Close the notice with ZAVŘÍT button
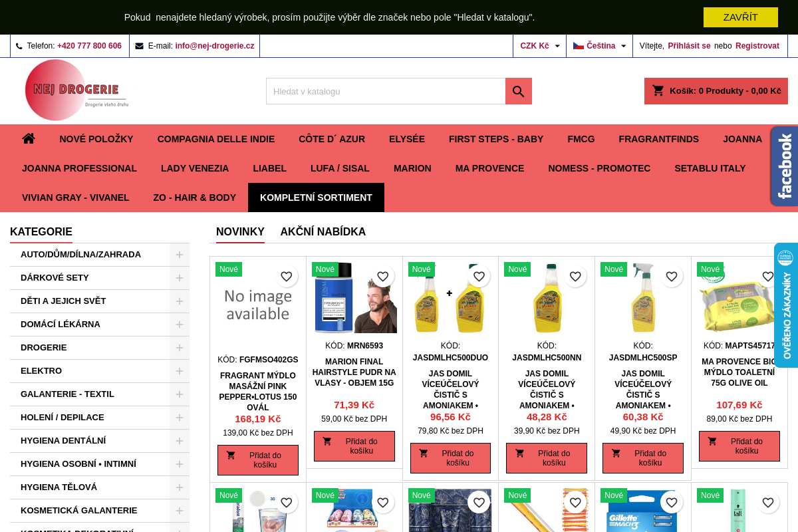Screen dimensions: 798x532 741,17
